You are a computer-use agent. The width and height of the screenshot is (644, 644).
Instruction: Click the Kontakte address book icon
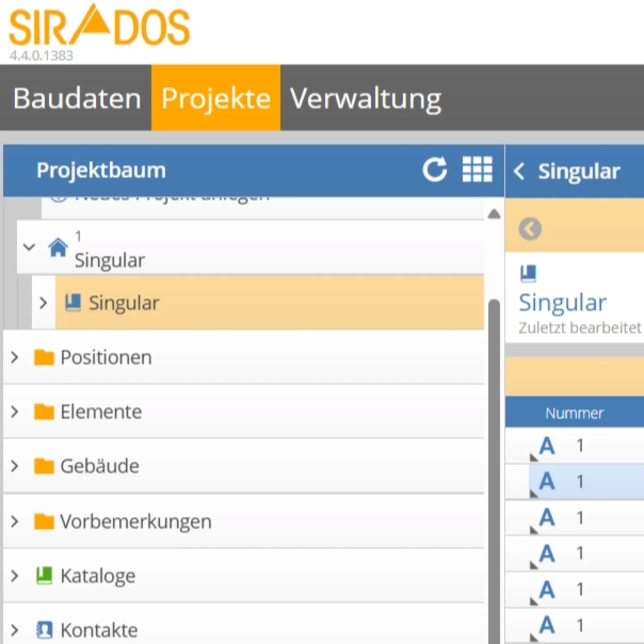44,630
